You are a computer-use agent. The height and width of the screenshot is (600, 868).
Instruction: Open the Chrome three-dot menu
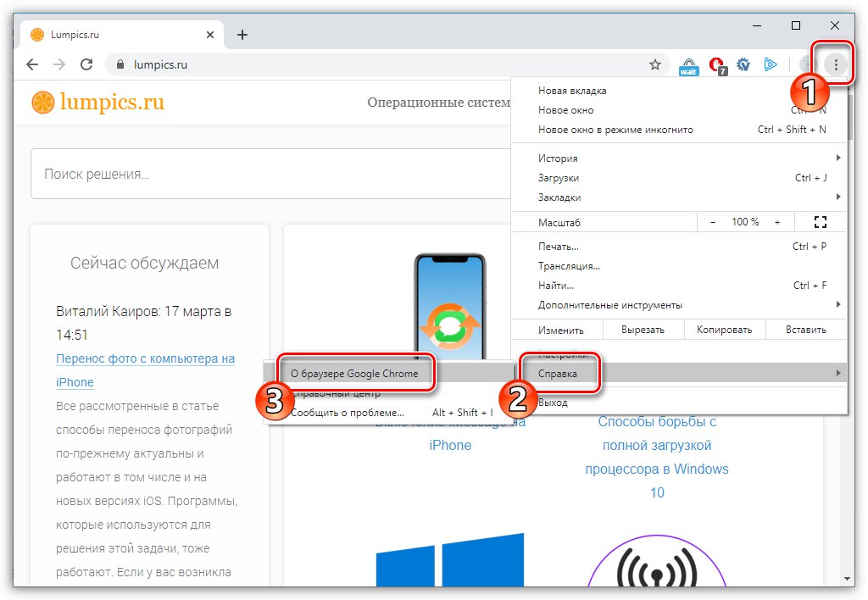(835, 64)
